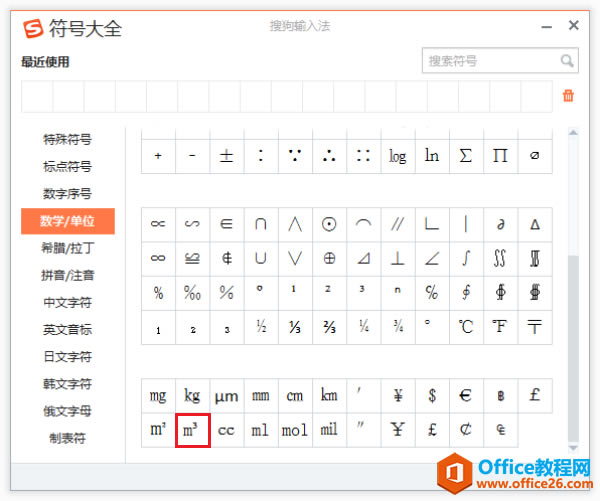The image size is (600, 501).
Task: Insert the degree Fahrenheit ℉ symbol
Action: [500, 326]
